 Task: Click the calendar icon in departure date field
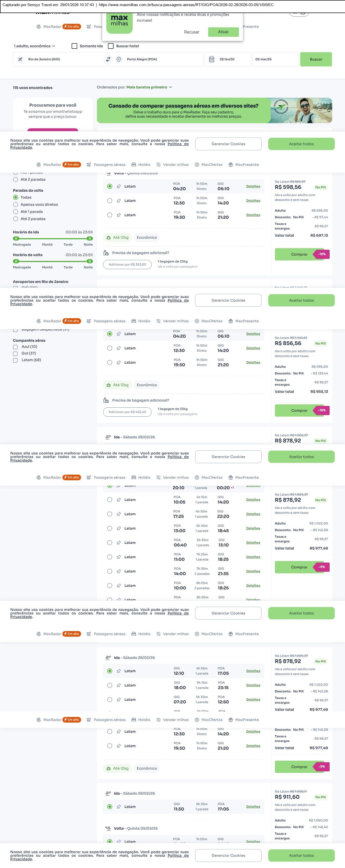click(212, 59)
